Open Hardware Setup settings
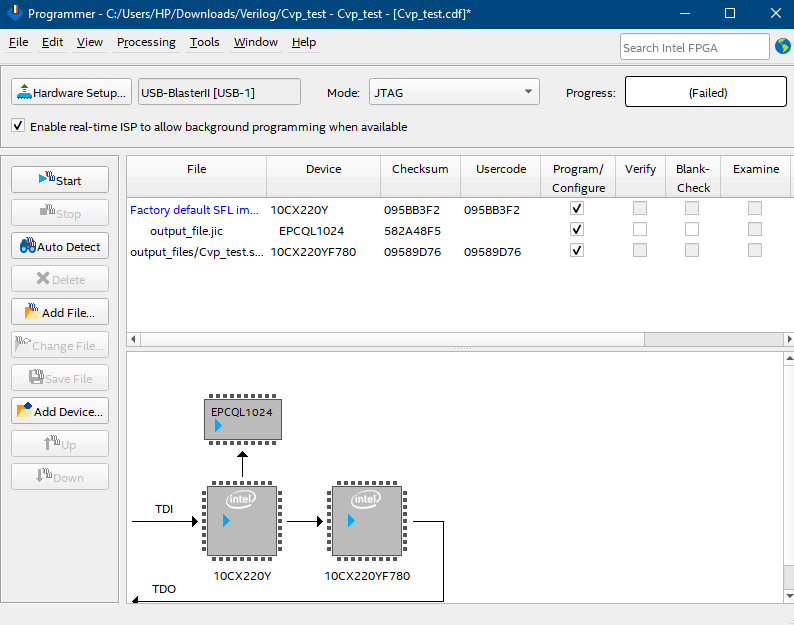The height and width of the screenshot is (625, 794). point(71,92)
